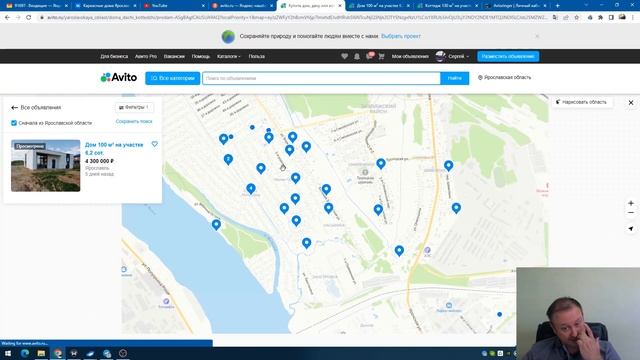Open a new browser tab
Image resolution: width=640 pixels, height=360 pixels.
[x=558, y=6]
